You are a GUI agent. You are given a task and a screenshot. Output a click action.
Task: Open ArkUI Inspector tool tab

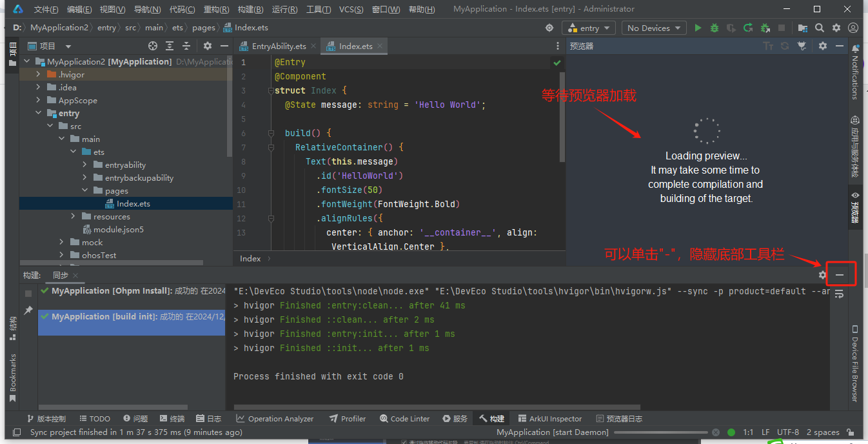pos(549,419)
